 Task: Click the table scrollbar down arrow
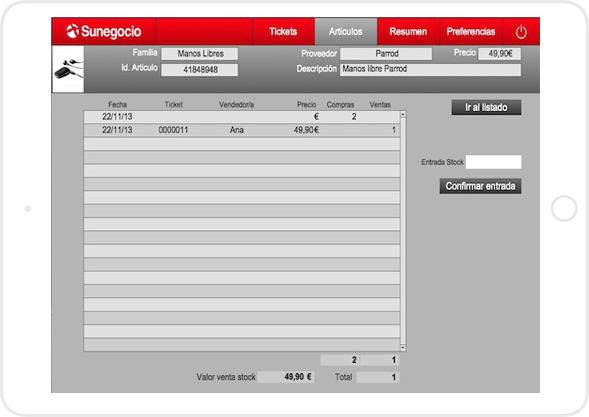click(x=403, y=348)
